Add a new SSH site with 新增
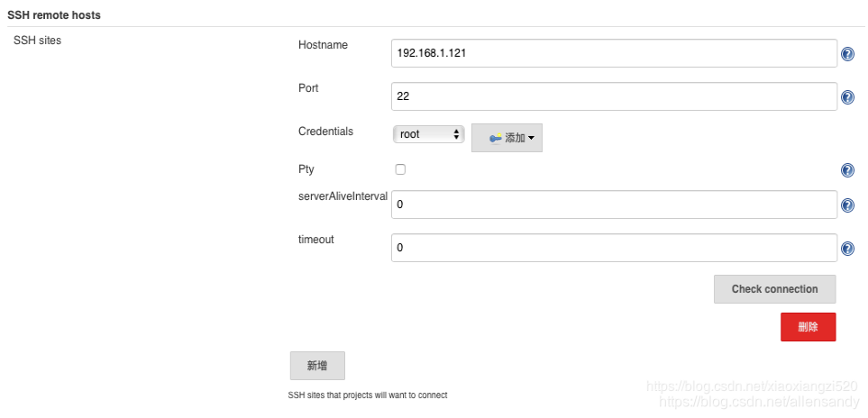This screenshot has height=418, width=868. click(317, 366)
